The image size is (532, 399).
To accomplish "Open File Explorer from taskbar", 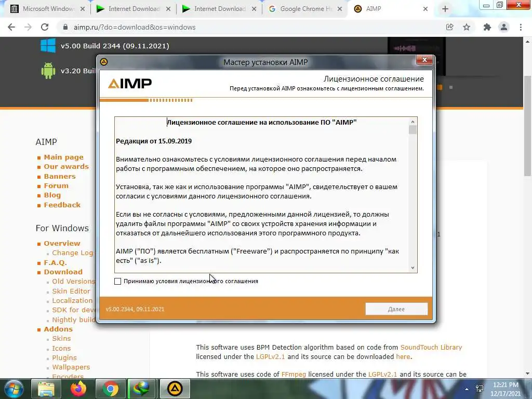I will tap(46, 389).
